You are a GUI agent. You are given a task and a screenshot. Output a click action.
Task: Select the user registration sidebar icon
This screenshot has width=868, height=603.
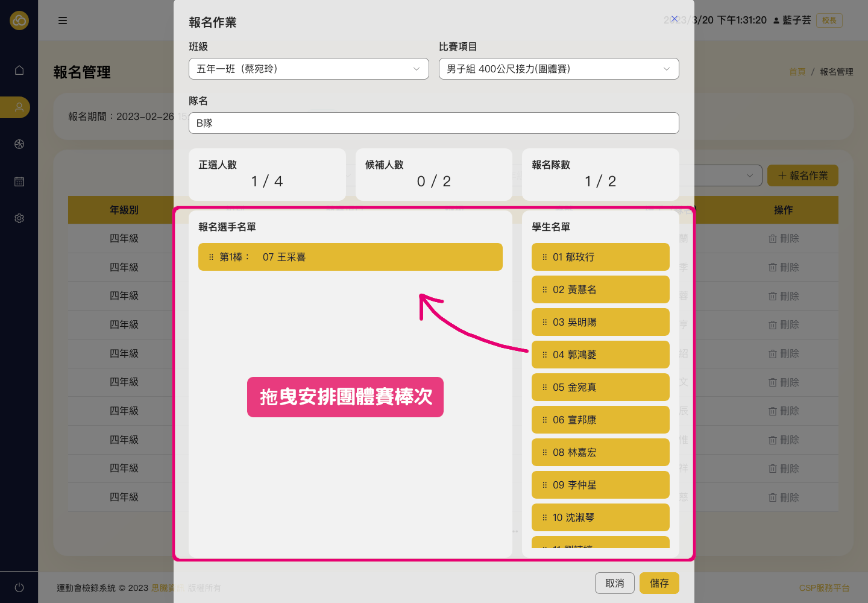coord(19,107)
